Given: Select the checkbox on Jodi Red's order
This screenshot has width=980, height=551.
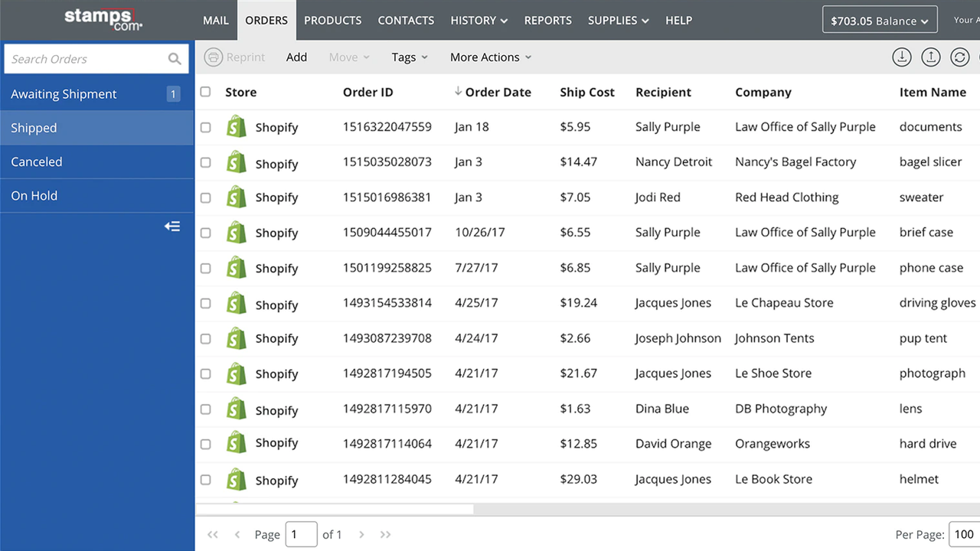Looking at the screenshot, I should click(205, 197).
